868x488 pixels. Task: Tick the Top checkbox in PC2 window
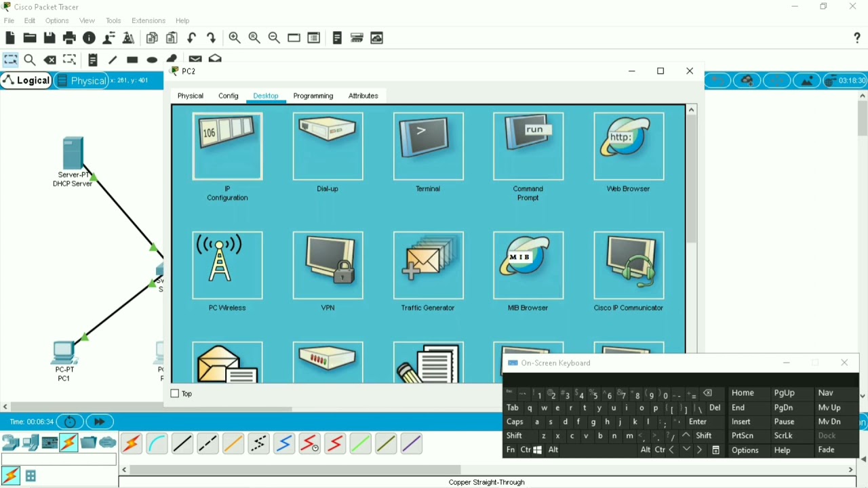tap(175, 394)
